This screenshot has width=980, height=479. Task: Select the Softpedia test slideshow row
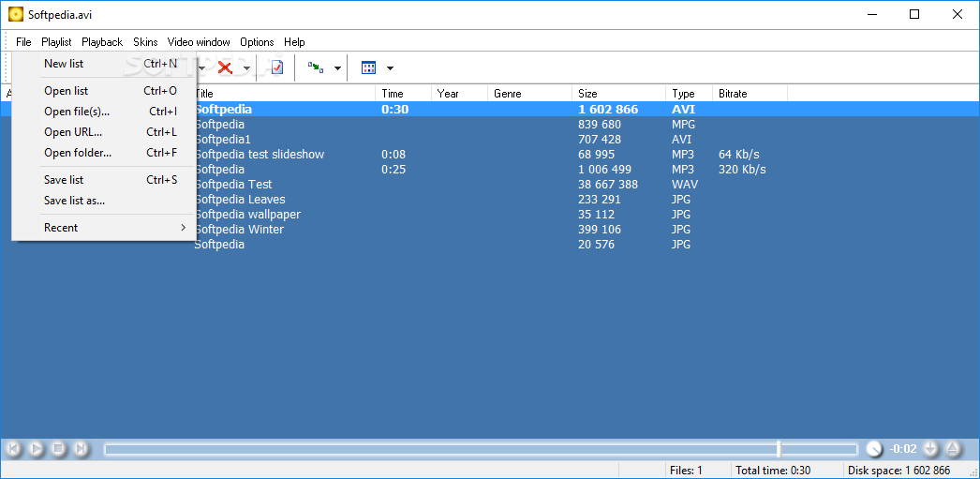(x=490, y=155)
